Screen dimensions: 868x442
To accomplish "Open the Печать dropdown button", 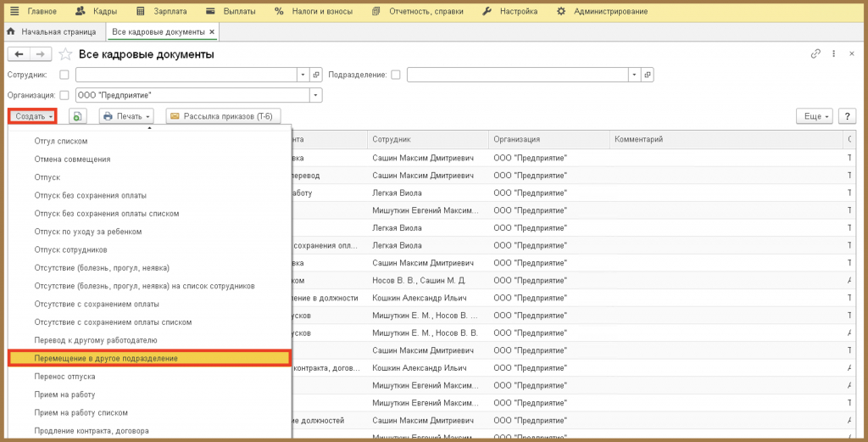I will [127, 116].
